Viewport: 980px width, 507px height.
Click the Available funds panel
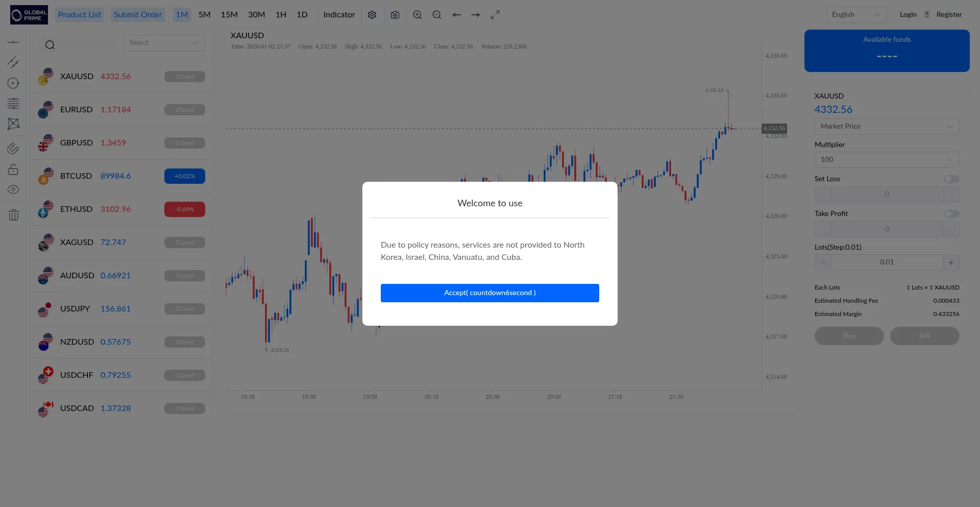887,51
